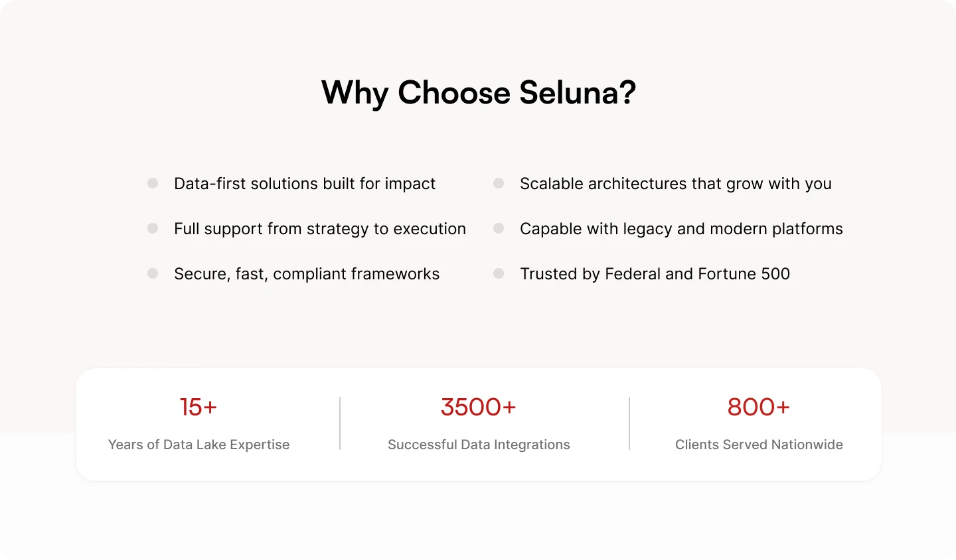The image size is (956, 560).
Task: Click the bullet beside Scalable architectures
Action: [x=499, y=183]
